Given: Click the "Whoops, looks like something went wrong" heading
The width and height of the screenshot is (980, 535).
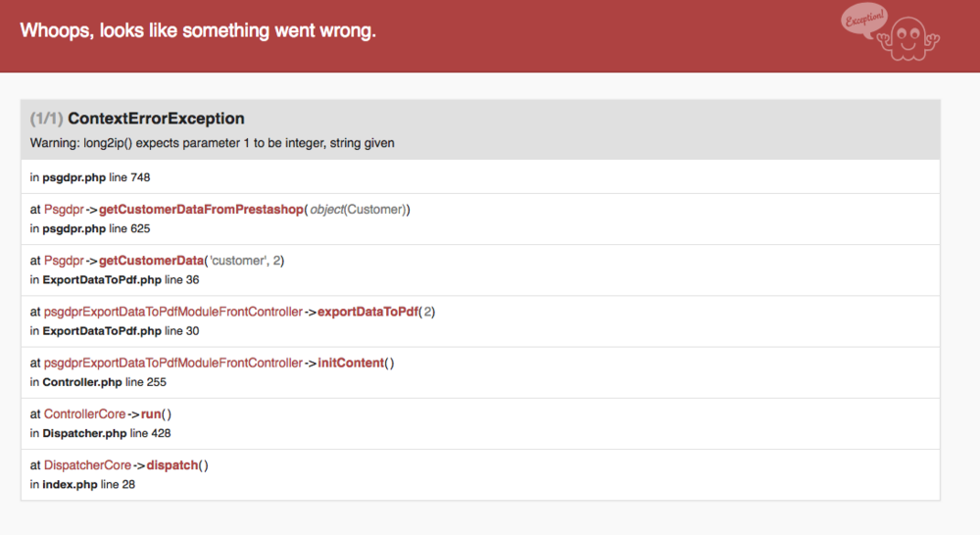Looking at the screenshot, I should point(198,30).
